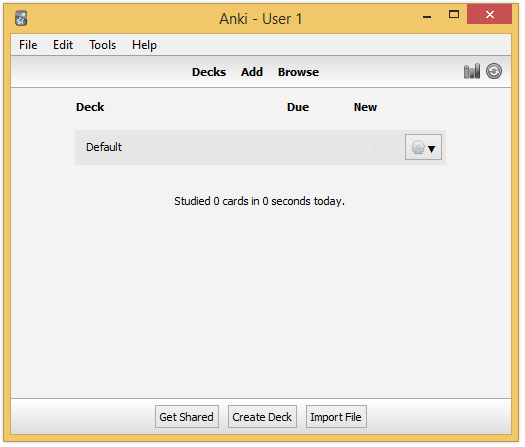Minimize the Anki window
525x447 pixels.
click(427, 15)
